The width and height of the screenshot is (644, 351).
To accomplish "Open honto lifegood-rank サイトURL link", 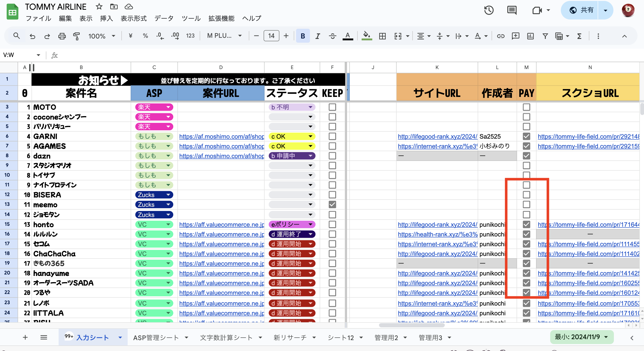I will pos(437,224).
